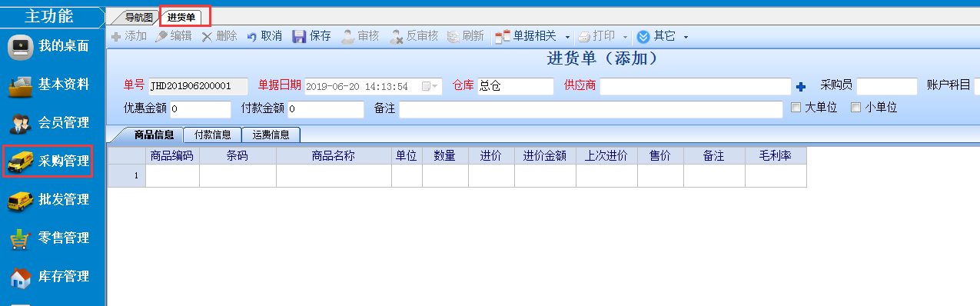Click the 打印 toolbar button
Screen dimensions: 980x306
tap(596, 36)
